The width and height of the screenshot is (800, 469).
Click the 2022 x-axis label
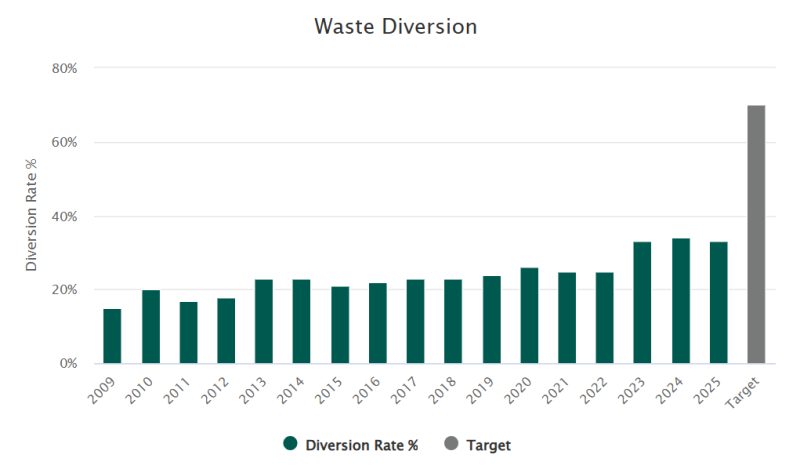[594, 390]
